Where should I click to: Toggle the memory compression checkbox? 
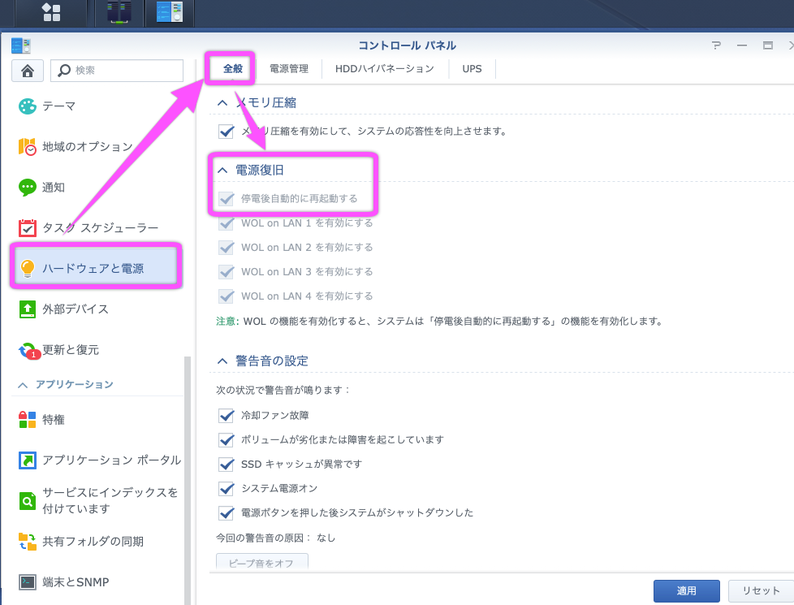226,131
